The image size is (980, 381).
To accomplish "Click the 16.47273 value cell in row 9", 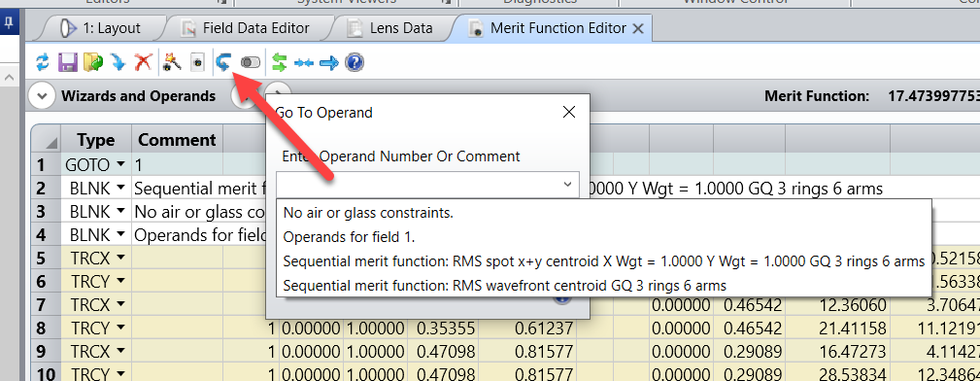I will (838, 351).
